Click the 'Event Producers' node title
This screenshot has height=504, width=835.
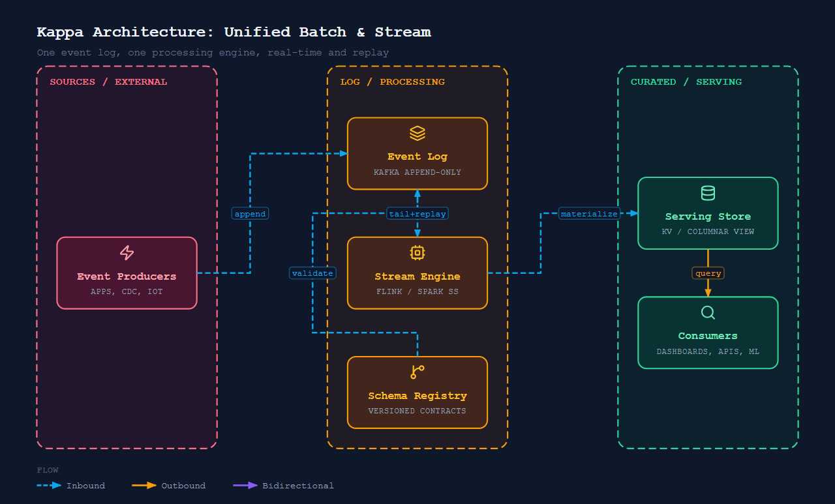[127, 276]
